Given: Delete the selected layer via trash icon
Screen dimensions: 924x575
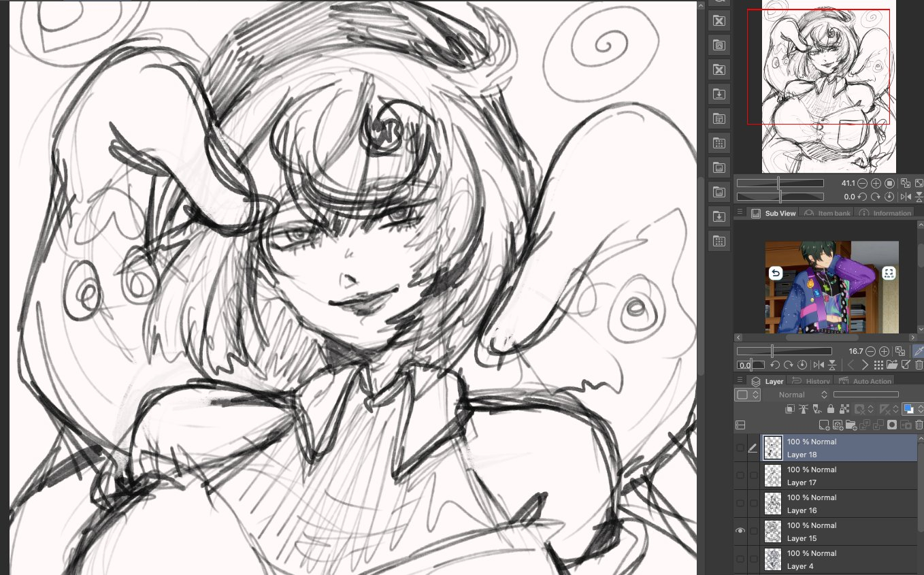Looking at the screenshot, I should pyautogui.click(x=919, y=425).
